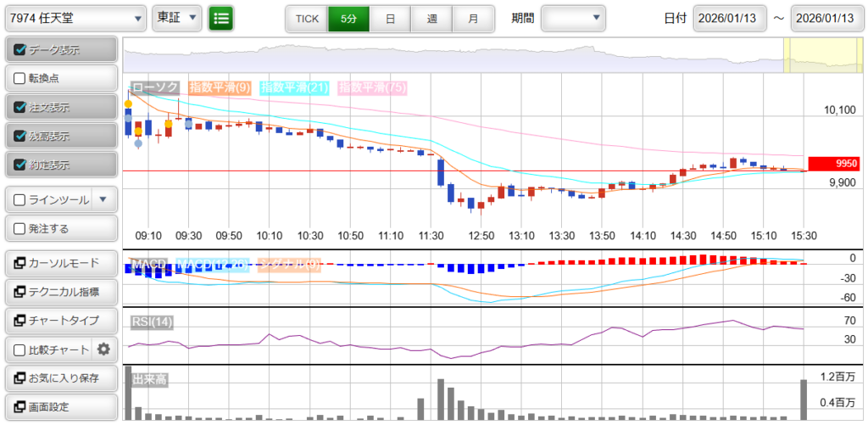Open 画面設定 screen settings

tap(60, 406)
